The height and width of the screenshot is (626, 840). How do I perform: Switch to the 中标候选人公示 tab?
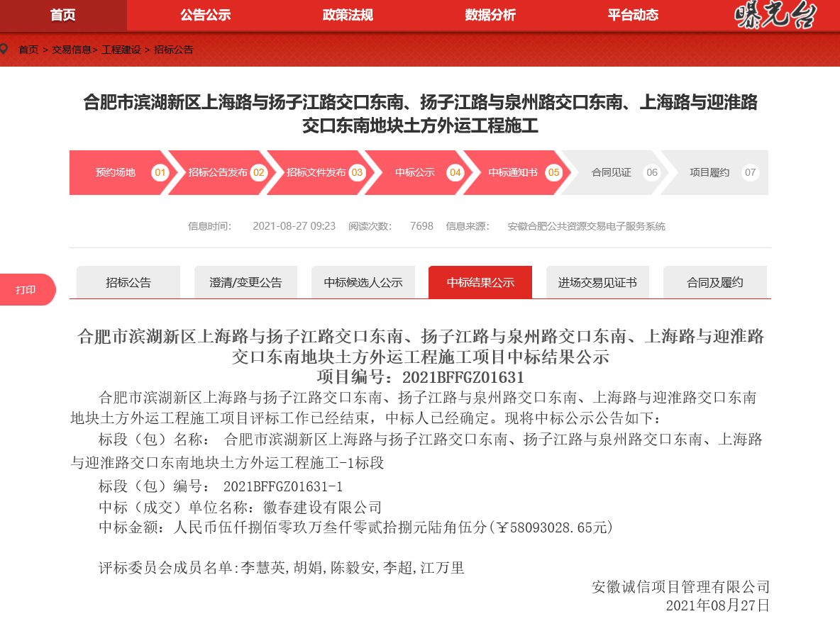[363, 282]
